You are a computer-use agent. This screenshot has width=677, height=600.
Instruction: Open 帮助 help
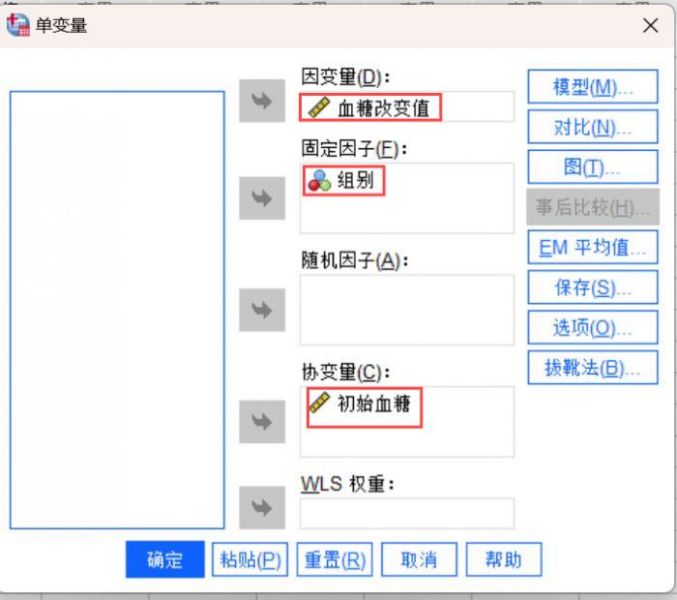(x=504, y=559)
